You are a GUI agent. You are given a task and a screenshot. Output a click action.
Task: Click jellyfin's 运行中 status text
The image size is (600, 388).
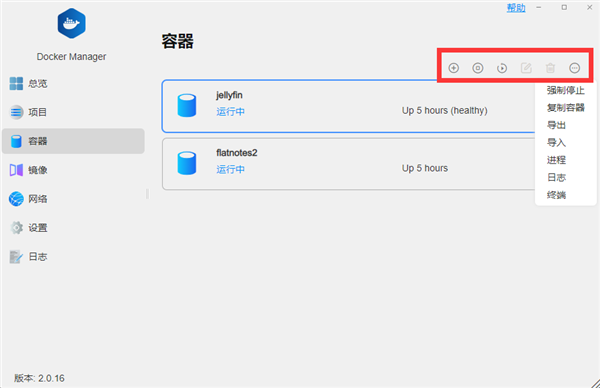tap(230, 112)
